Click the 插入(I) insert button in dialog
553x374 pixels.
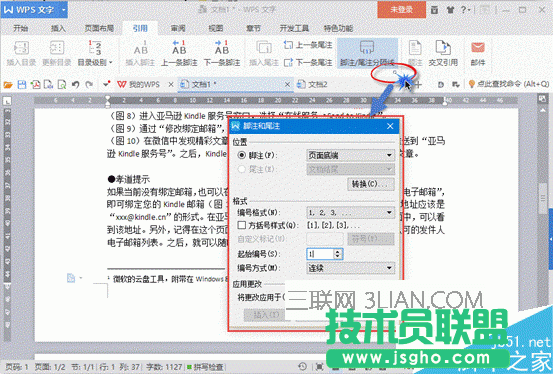click(x=266, y=315)
